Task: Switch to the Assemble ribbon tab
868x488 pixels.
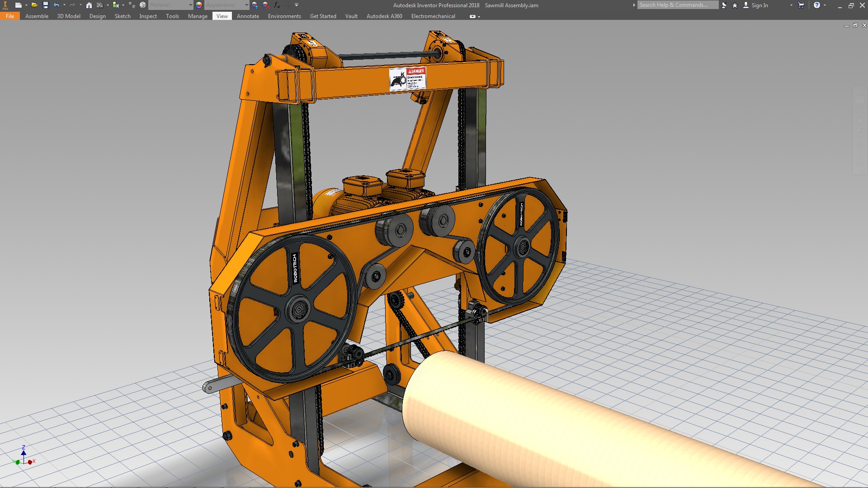Action: [x=37, y=16]
